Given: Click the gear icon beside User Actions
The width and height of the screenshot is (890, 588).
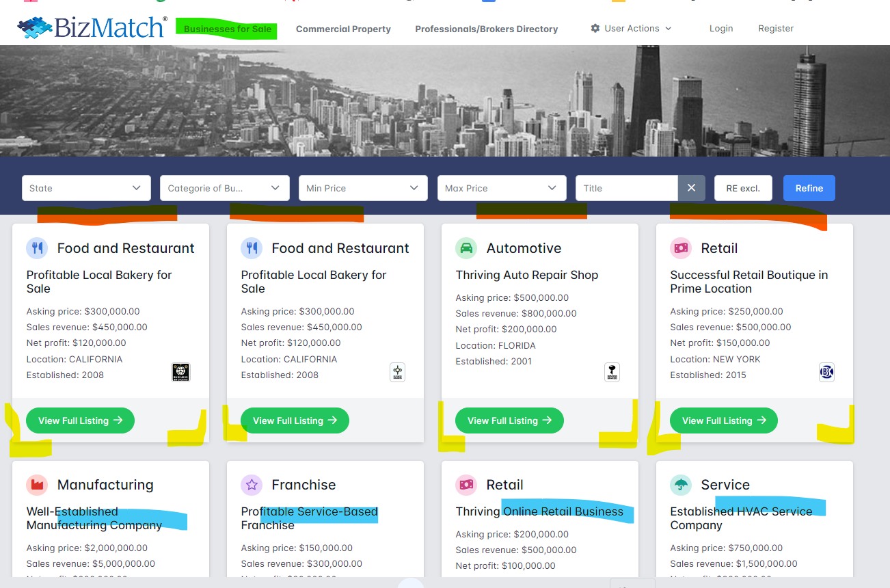Looking at the screenshot, I should (x=595, y=29).
